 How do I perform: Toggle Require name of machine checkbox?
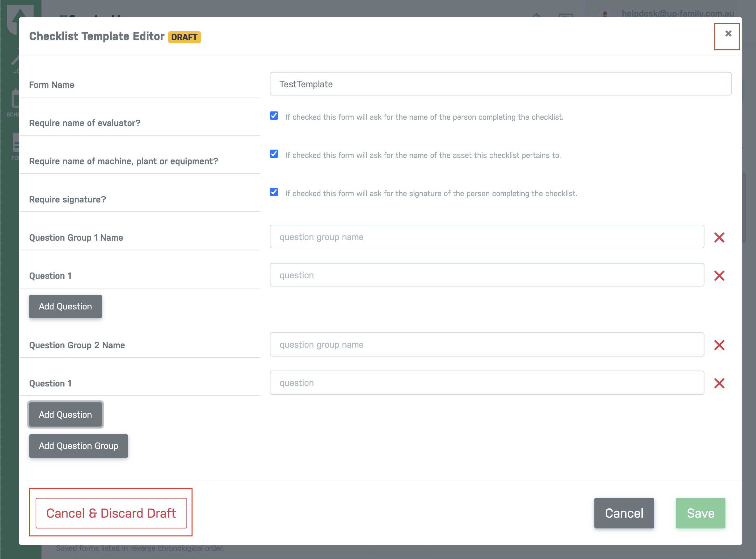274,154
